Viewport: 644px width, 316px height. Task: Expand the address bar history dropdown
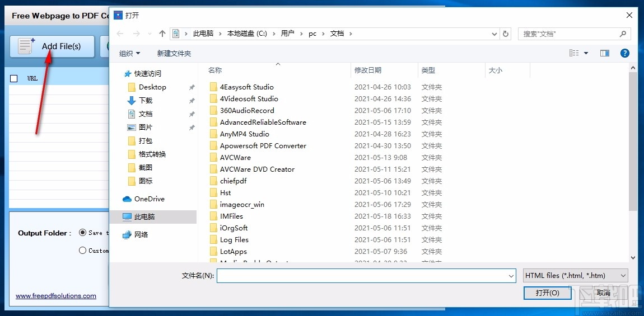tap(494, 34)
